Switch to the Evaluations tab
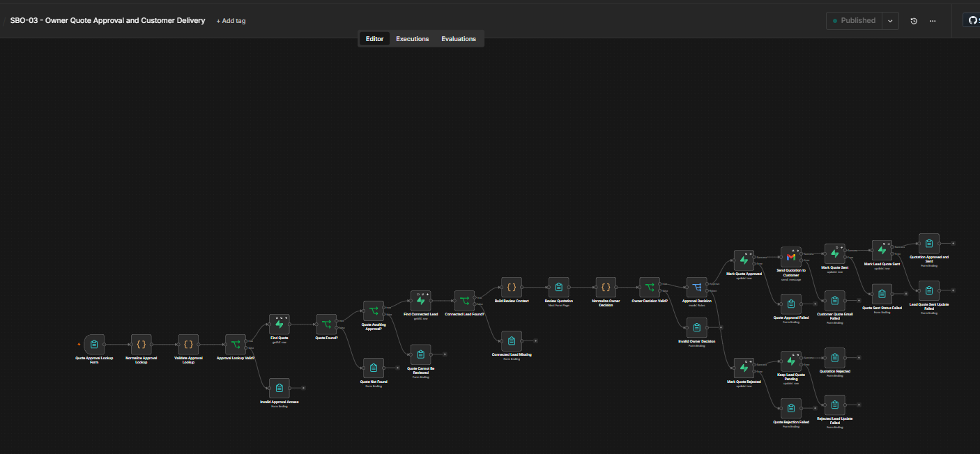980x454 pixels. pos(459,39)
